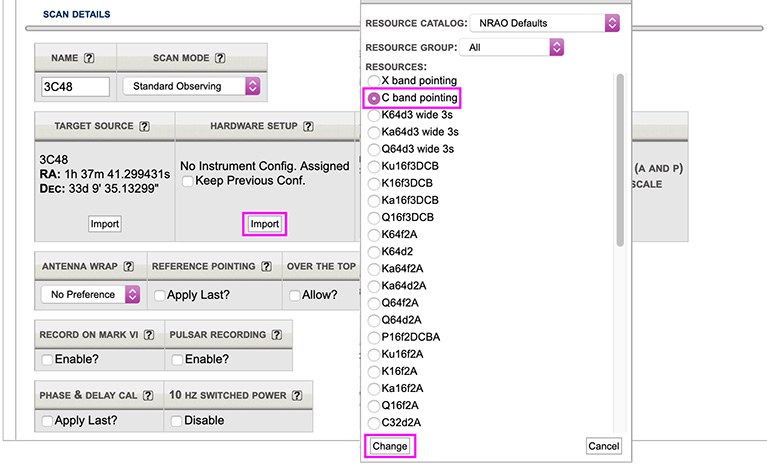Open the Resource Group All dropdown
The height and width of the screenshot is (468, 767).
click(x=511, y=47)
